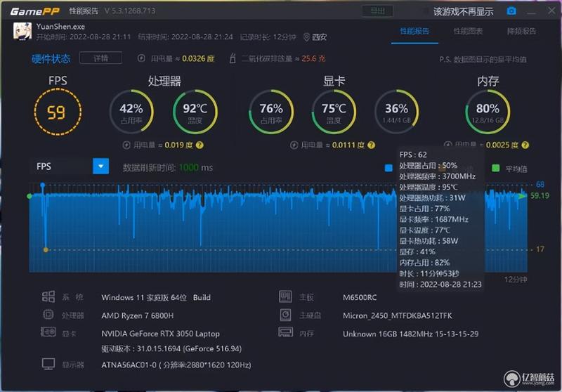The image size is (562, 392).
Task: Click the Windows system icon beside 系统
Action: coord(48,296)
